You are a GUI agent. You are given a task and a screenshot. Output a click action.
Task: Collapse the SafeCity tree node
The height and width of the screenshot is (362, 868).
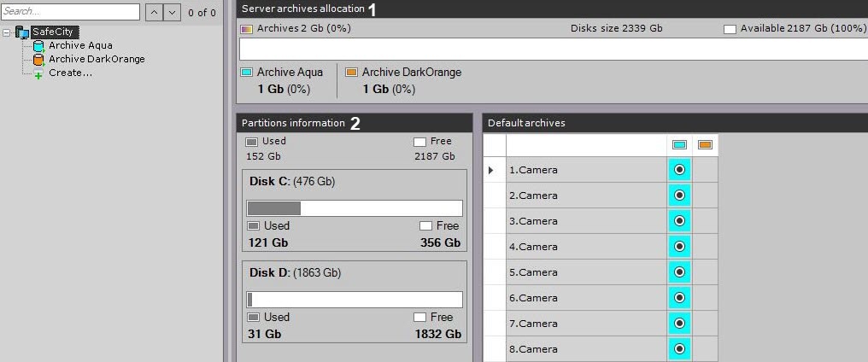pyautogui.click(x=7, y=32)
